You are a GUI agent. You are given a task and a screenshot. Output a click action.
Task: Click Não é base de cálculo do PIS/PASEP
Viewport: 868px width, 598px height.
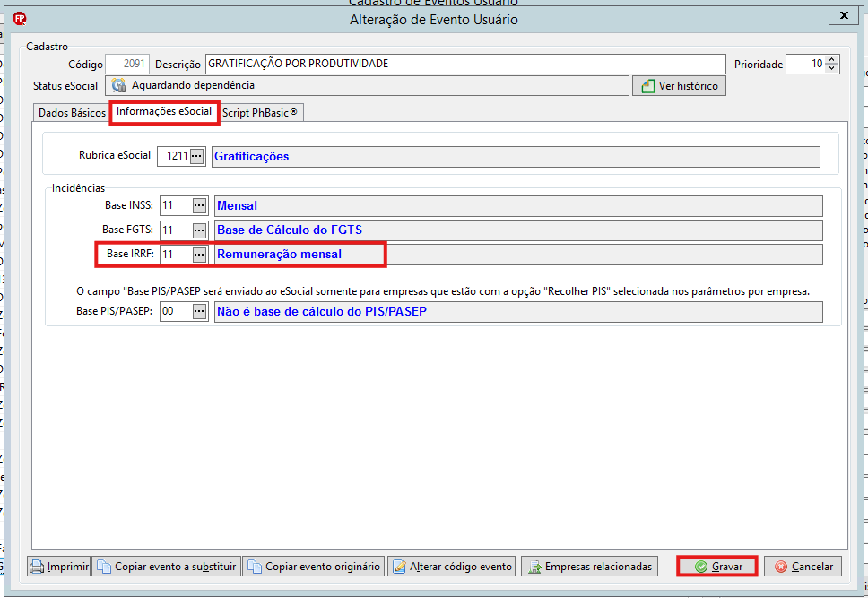[x=322, y=312]
